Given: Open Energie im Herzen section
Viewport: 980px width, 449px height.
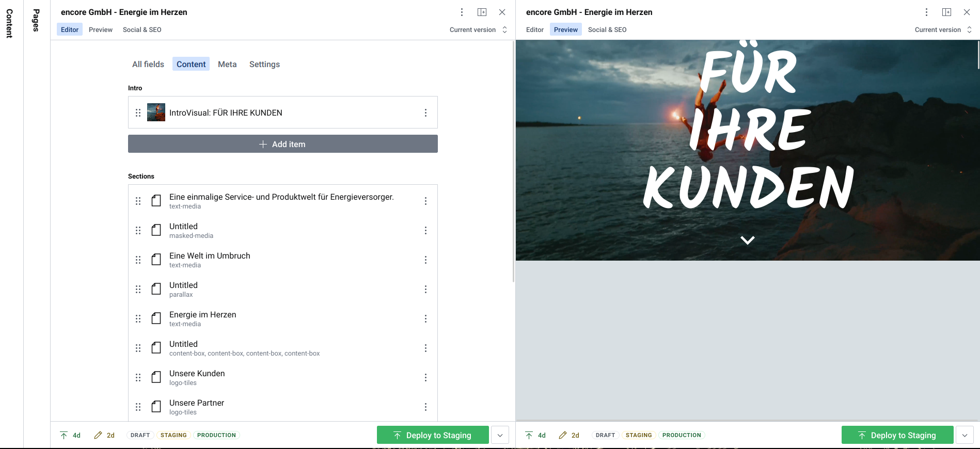Looking at the screenshot, I should (x=202, y=318).
